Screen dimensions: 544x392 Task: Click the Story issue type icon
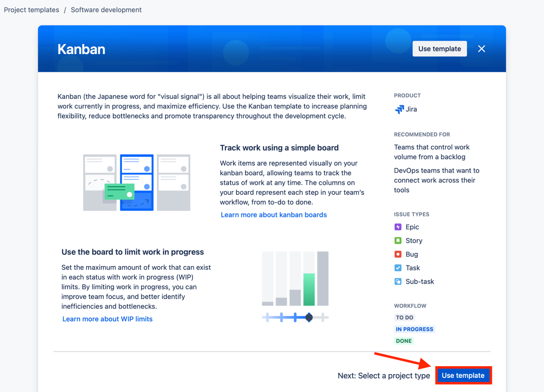point(398,240)
